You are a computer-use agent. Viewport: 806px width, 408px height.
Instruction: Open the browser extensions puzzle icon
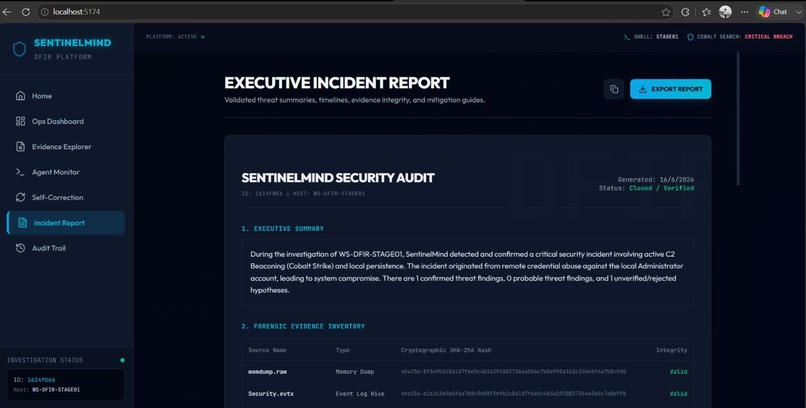click(685, 12)
